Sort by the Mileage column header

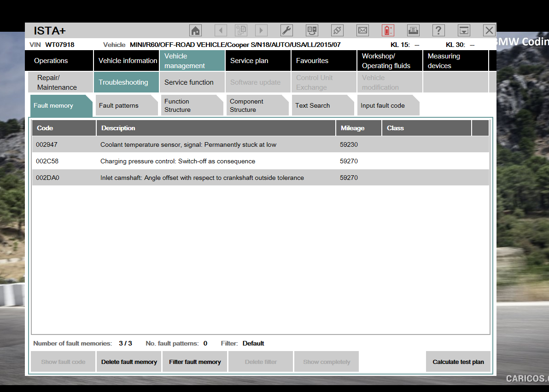[358, 128]
